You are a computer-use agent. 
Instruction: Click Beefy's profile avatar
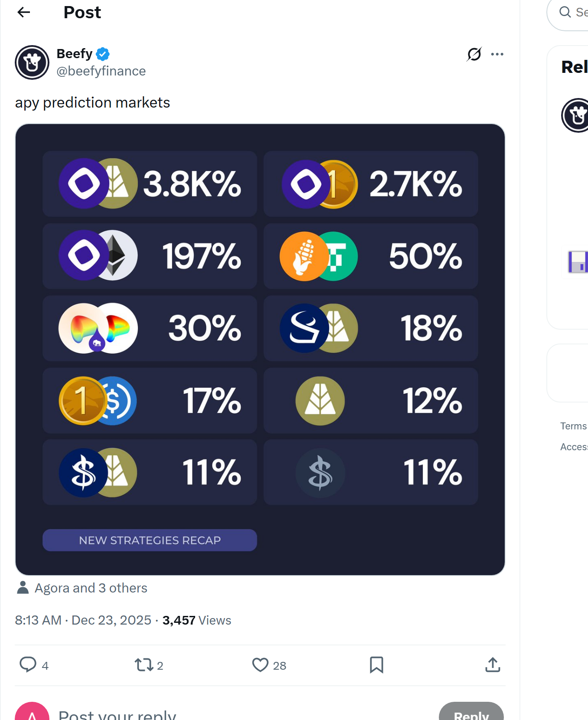[32, 62]
